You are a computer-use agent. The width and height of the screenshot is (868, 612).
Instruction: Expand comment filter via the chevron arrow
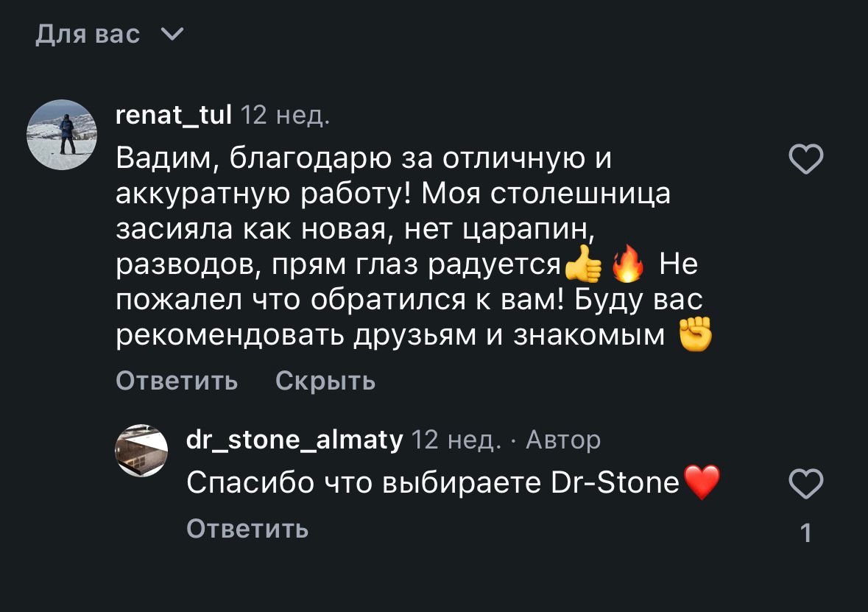tap(171, 34)
